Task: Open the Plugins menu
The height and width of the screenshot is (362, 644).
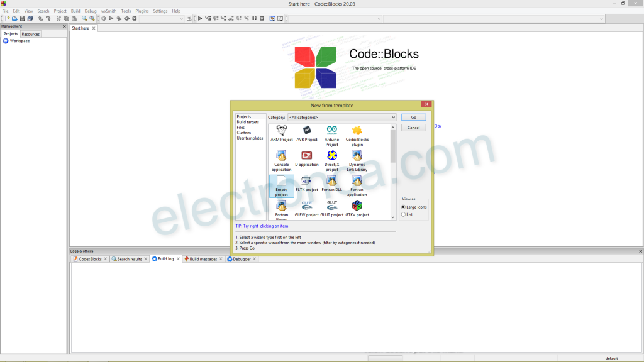Action: point(142,11)
